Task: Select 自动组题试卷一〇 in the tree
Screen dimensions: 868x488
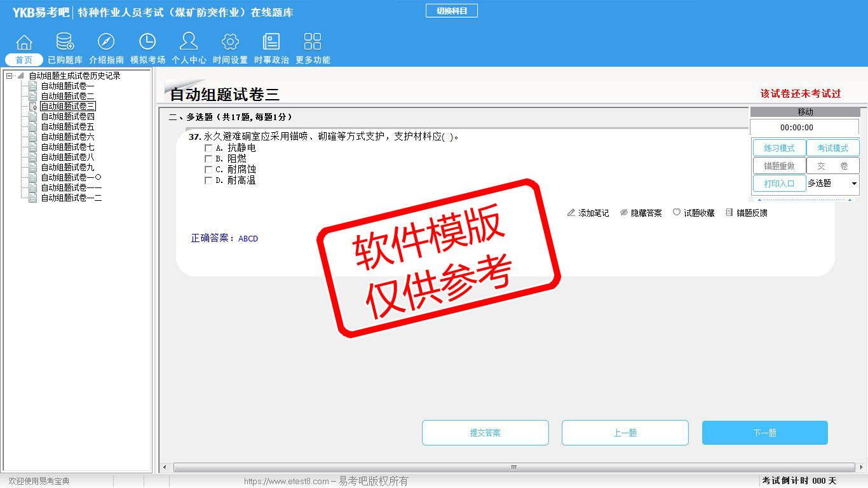Action: [x=71, y=177]
